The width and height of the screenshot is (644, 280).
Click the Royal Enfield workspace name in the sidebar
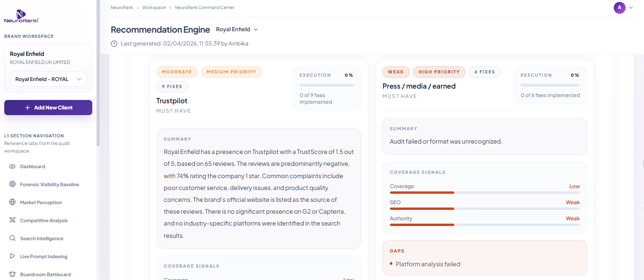(27, 54)
